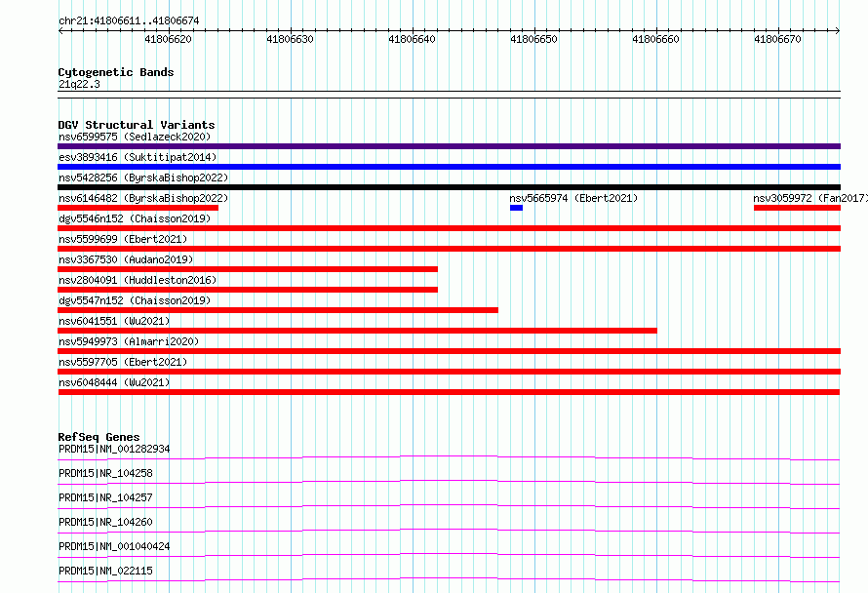Open the nsv3059972 (Fan2017) label
Screen dimensions: 868x593
(x=809, y=198)
